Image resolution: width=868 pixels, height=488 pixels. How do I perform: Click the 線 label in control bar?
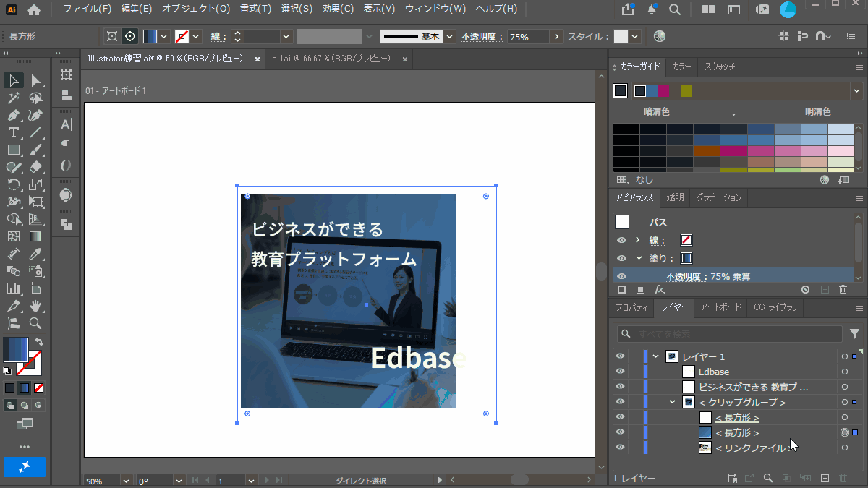pos(219,37)
